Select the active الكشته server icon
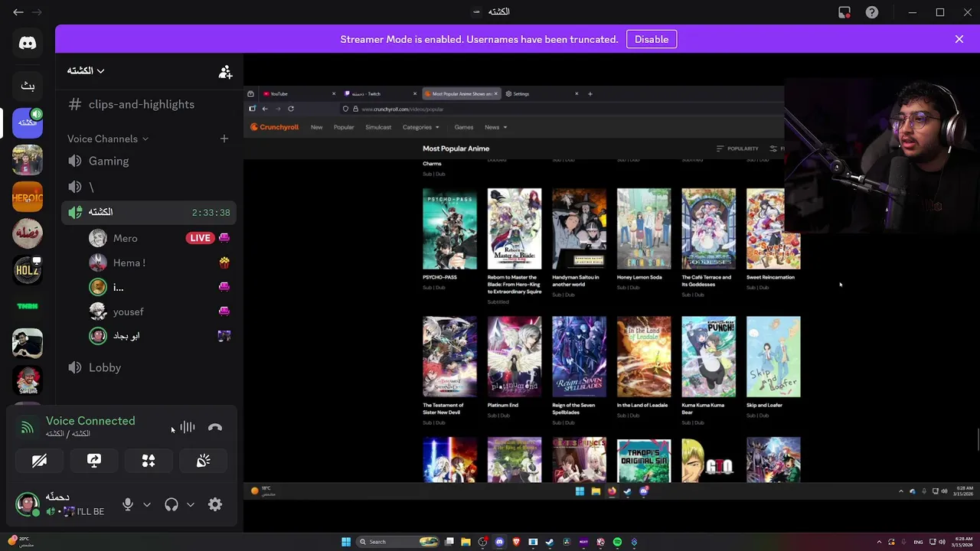The image size is (980, 551). 28,123
